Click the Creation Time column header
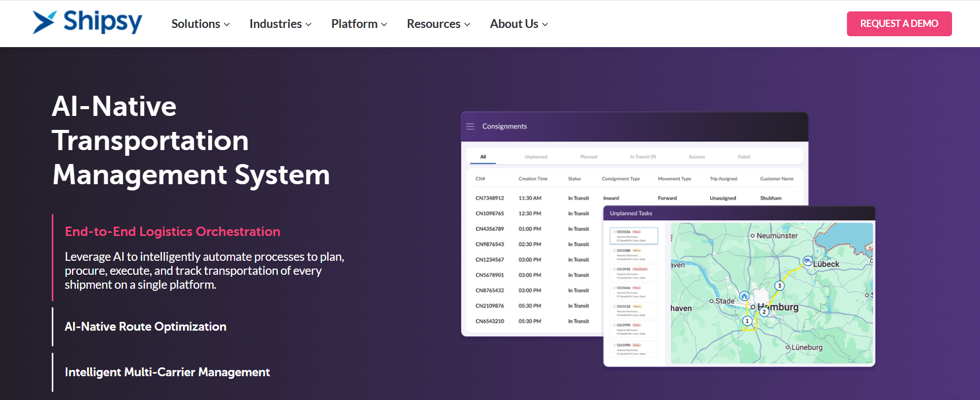This screenshot has height=400, width=980. point(533,179)
